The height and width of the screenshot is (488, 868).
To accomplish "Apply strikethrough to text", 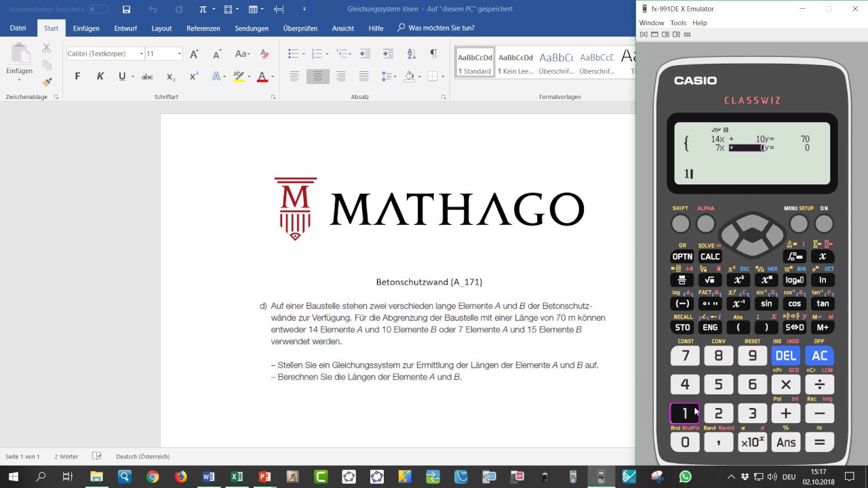I will [147, 77].
